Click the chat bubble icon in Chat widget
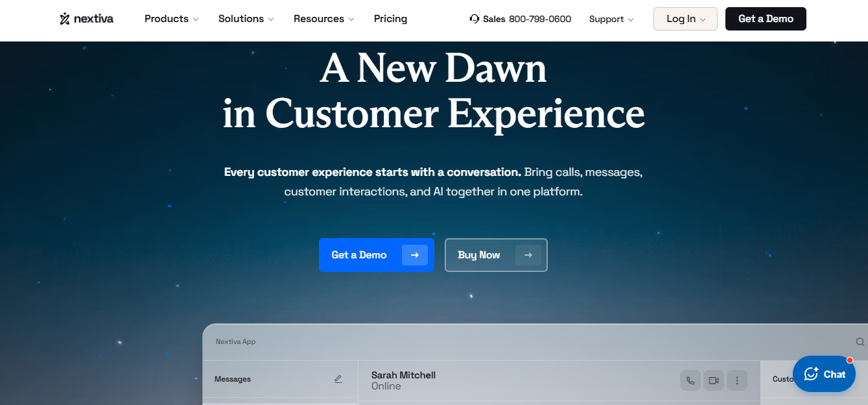868x405 pixels. [x=811, y=374]
